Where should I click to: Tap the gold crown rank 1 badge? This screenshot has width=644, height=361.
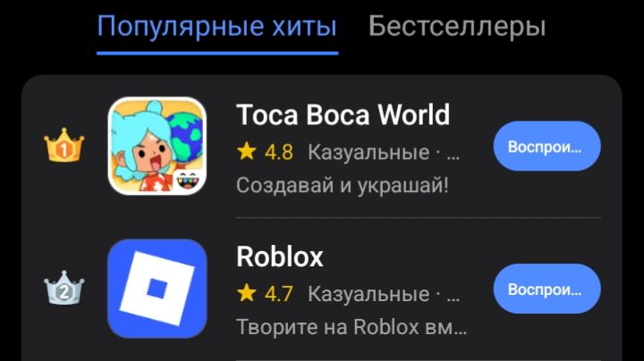64,146
